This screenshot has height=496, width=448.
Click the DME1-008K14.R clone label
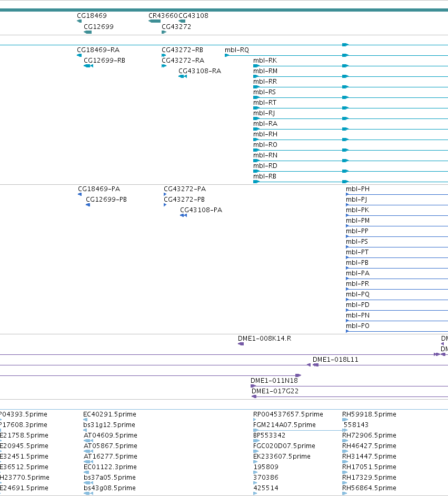(x=265, y=339)
